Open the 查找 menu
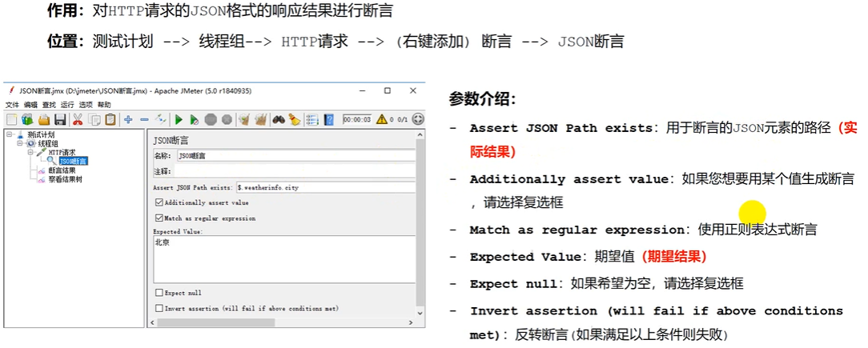The image size is (868, 348). [x=49, y=105]
